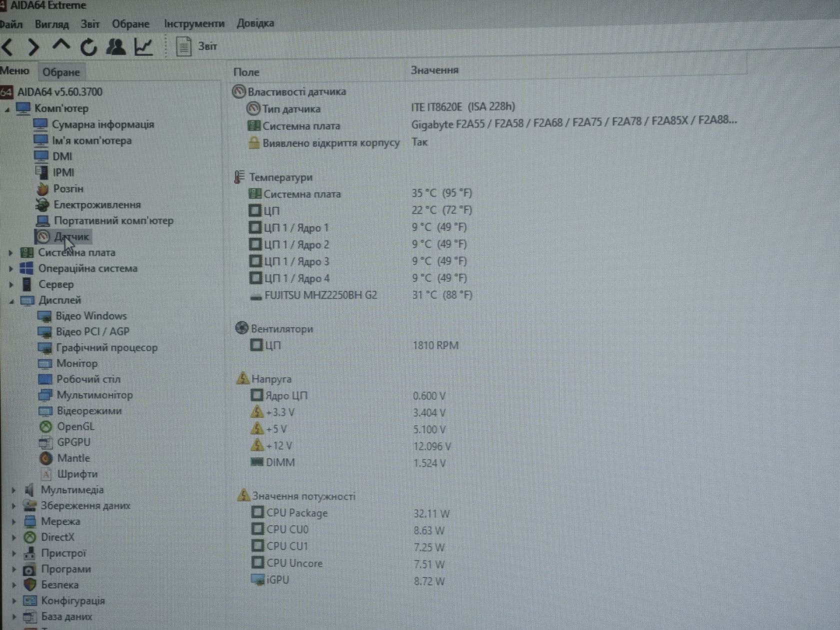840x630 pixels.
Task: Select the Електроживлення tree icon
Action: pyautogui.click(x=42, y=205)
